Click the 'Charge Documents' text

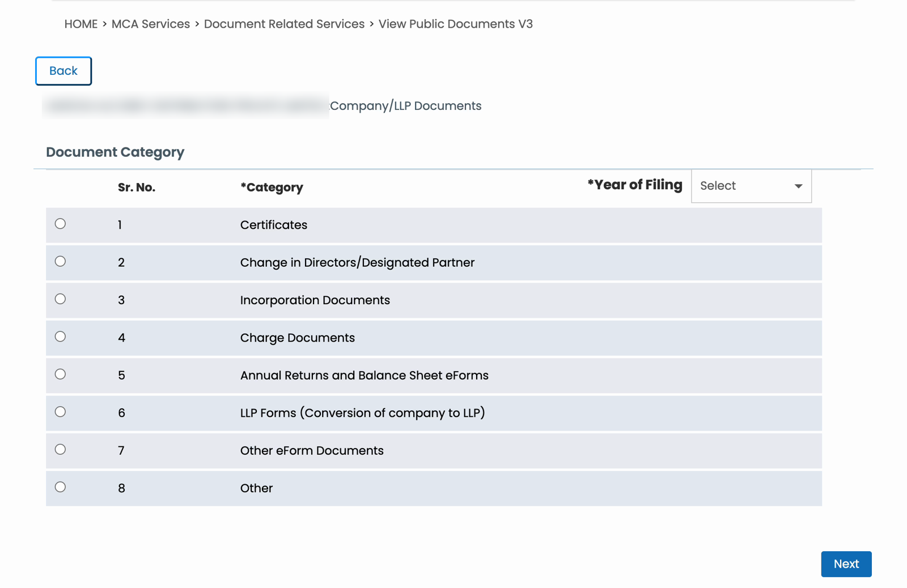pyautogui.click(x=298, y=338)
